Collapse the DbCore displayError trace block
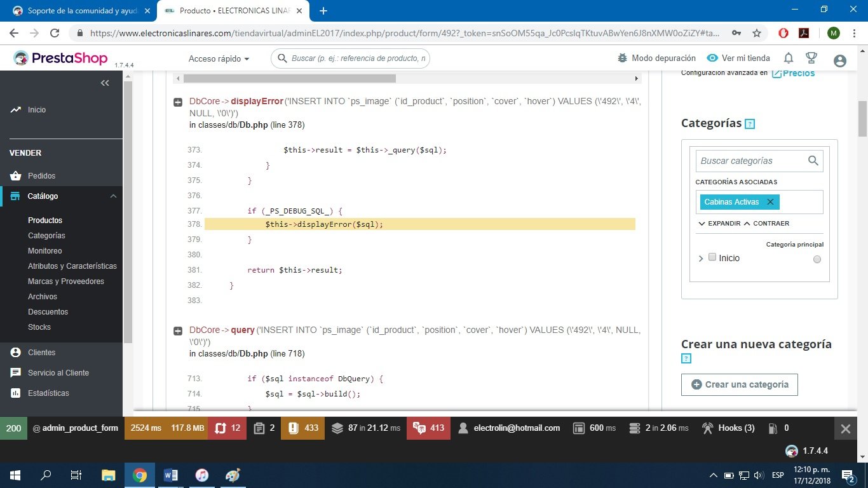 point(179,102)
